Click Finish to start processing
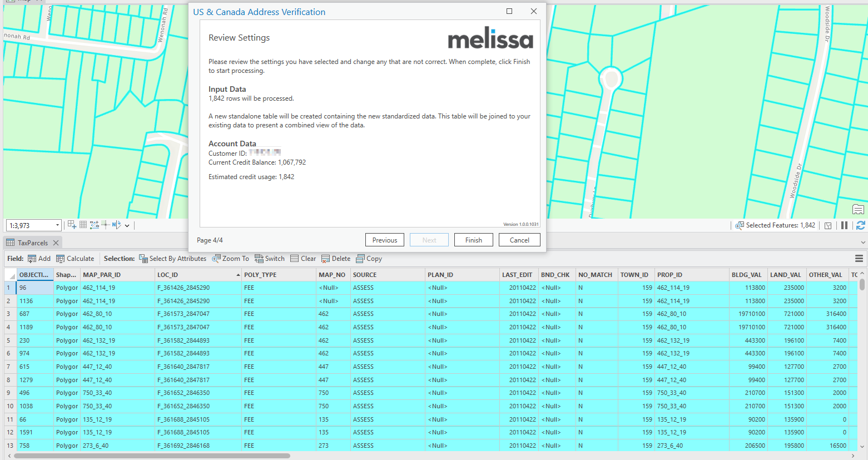The width and height of the screenshot is (868, 460). (x=473, y=240)
